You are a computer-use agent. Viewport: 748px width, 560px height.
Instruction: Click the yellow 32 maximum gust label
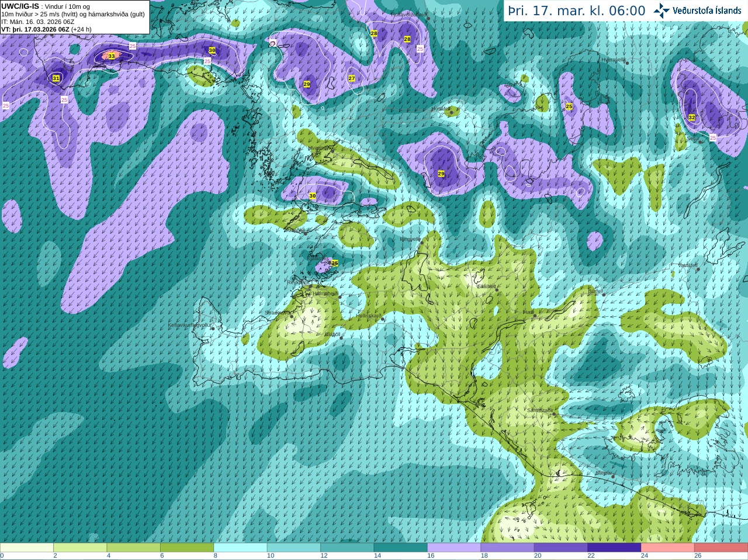[x=692, y=117]
